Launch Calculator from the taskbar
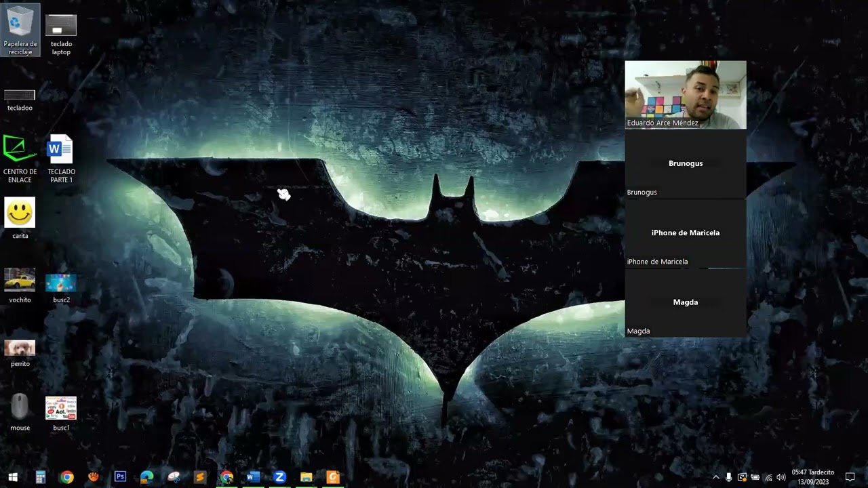The image size is (868, 488). pos(40,477)
